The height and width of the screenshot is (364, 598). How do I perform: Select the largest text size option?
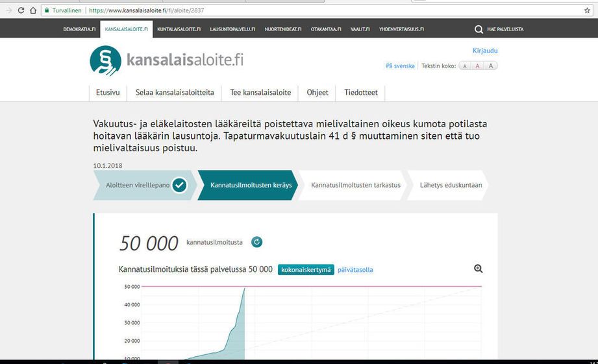491,66
